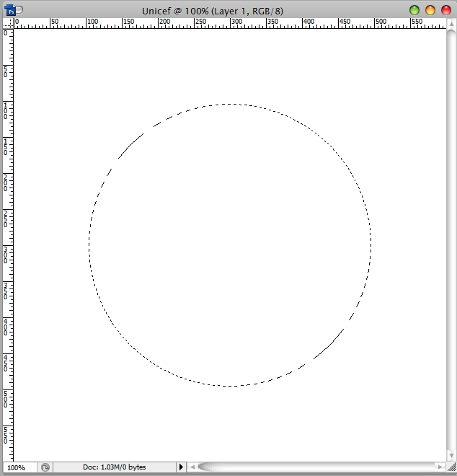The image size is (457, 476).
Task: Open the zoom percentage field showing 100%
Action: click(x=19, y=467)
